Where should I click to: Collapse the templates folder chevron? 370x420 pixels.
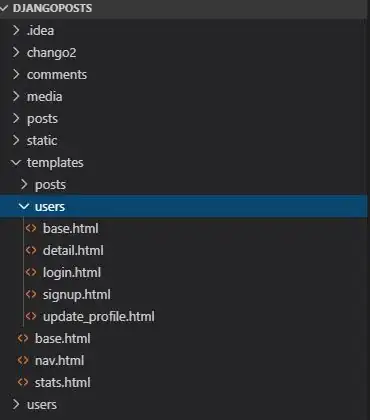(16, 163)
